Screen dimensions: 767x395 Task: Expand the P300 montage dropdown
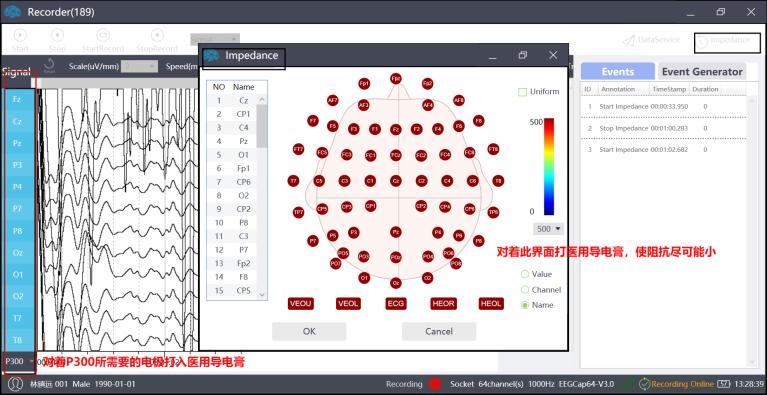coord(19,362)
